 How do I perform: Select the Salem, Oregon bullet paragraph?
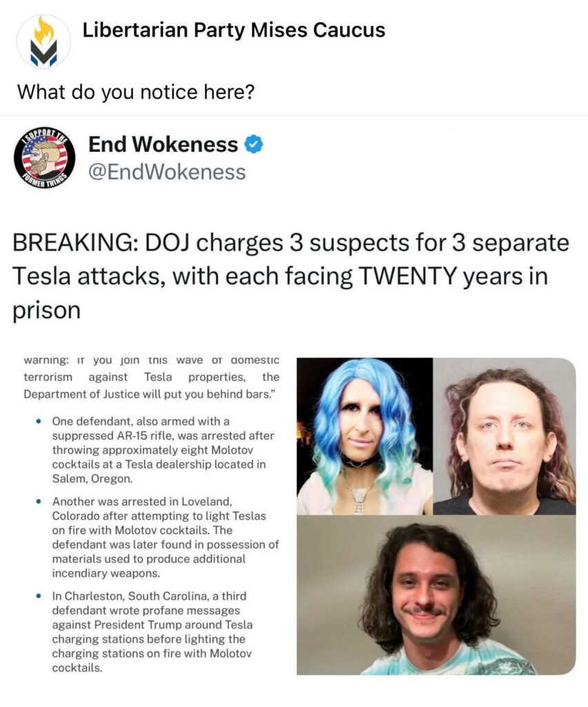(x=163, y=450)
